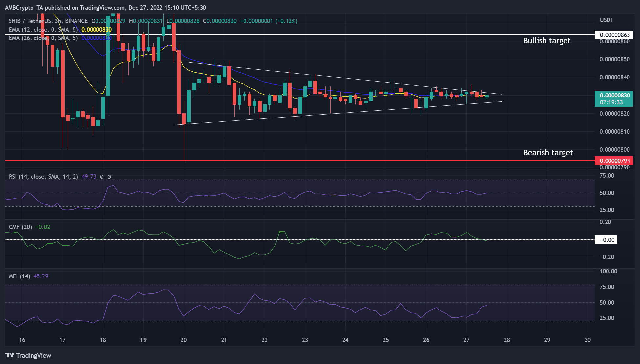Click the USDT currency label
Screen dimensions: 640x364
coord(607,20)
